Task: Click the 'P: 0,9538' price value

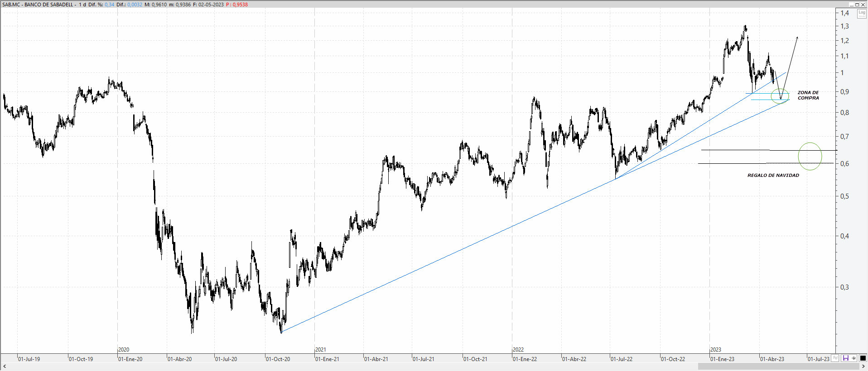Action: (x=237, y=5)
